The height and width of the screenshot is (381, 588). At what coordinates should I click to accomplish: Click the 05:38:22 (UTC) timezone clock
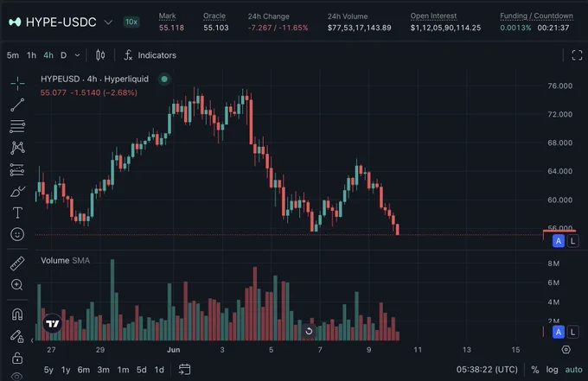pyautogui.click(x=487, y=370)
